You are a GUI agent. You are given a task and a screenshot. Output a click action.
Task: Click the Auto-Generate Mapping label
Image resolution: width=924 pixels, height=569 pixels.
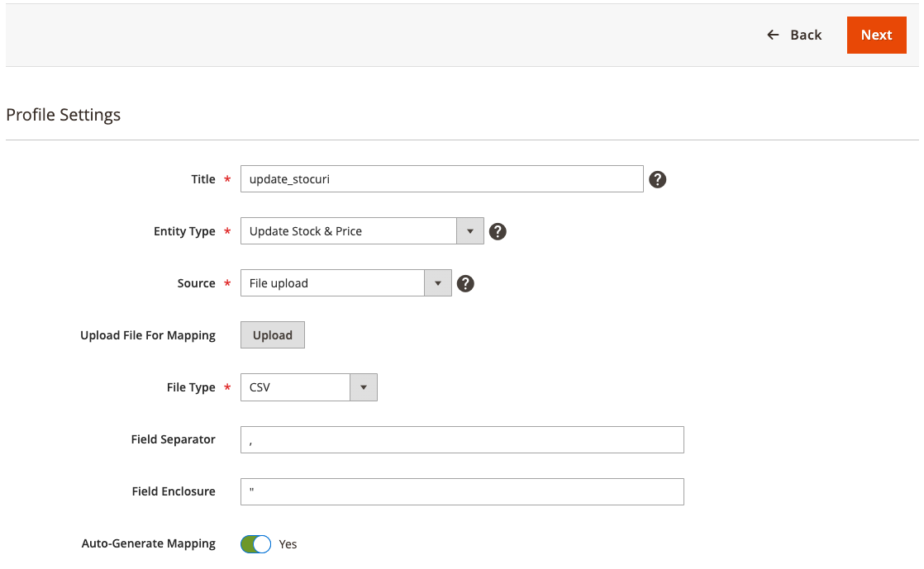(x=149, y=543)
